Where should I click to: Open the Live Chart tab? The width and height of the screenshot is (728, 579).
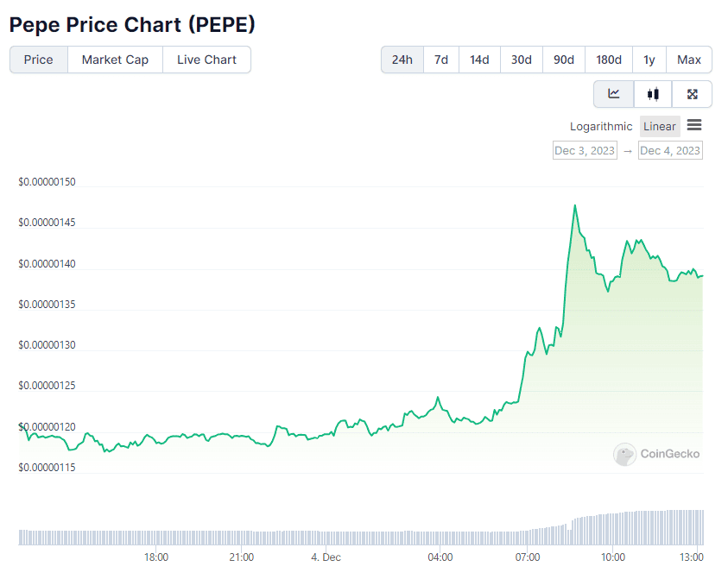tap(206, 60)
